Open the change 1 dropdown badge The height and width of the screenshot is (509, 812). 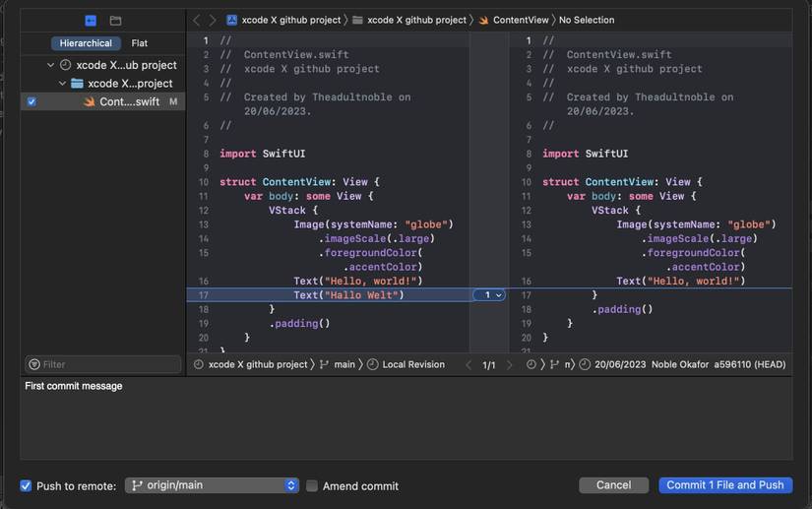[489, 295]
